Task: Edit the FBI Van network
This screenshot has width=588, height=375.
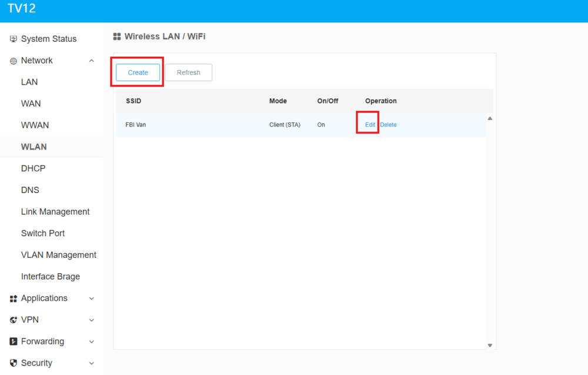Action: click(x=370, y=125)
